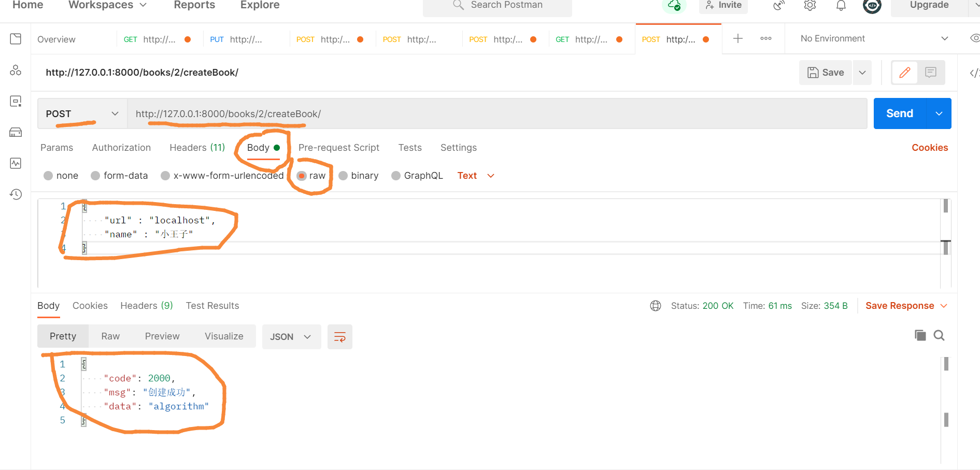Open the Explore menu item
980x470 pixels.
point(260,5)
